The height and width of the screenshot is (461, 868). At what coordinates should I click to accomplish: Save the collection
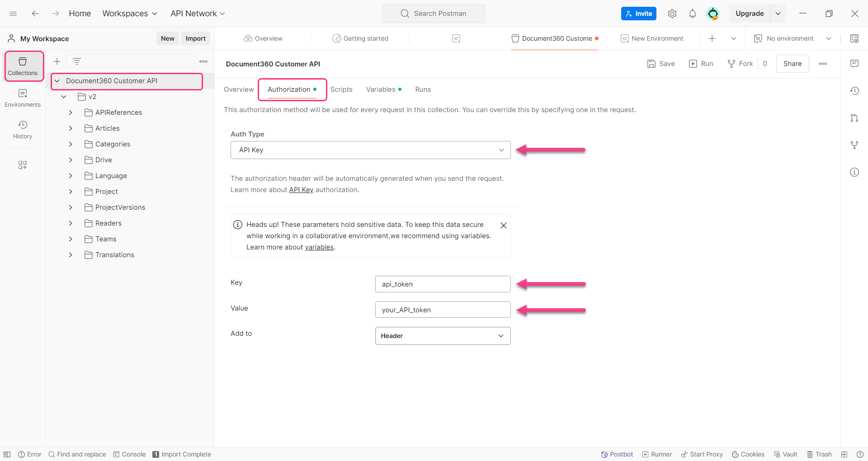(x=661, y=64)
